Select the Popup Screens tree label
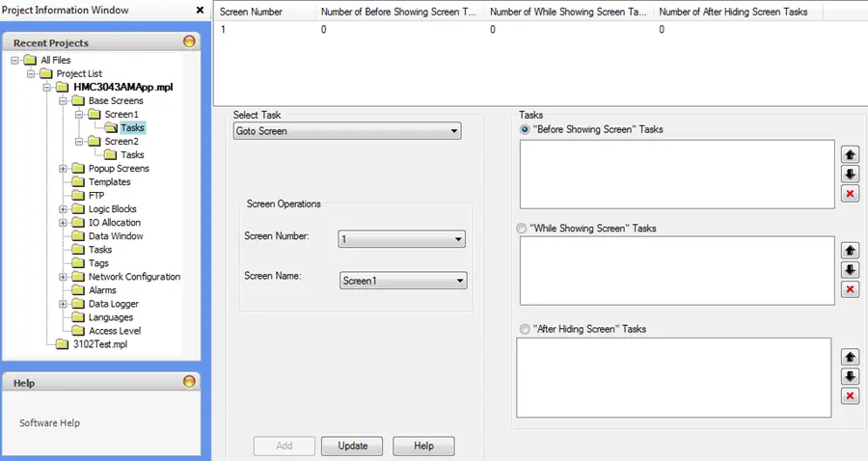 [x=119, y=168]
